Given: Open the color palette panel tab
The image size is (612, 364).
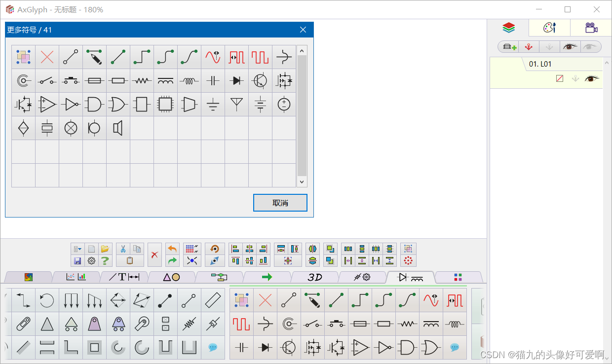Looking at the screenshot, I should tap(549, 28).
